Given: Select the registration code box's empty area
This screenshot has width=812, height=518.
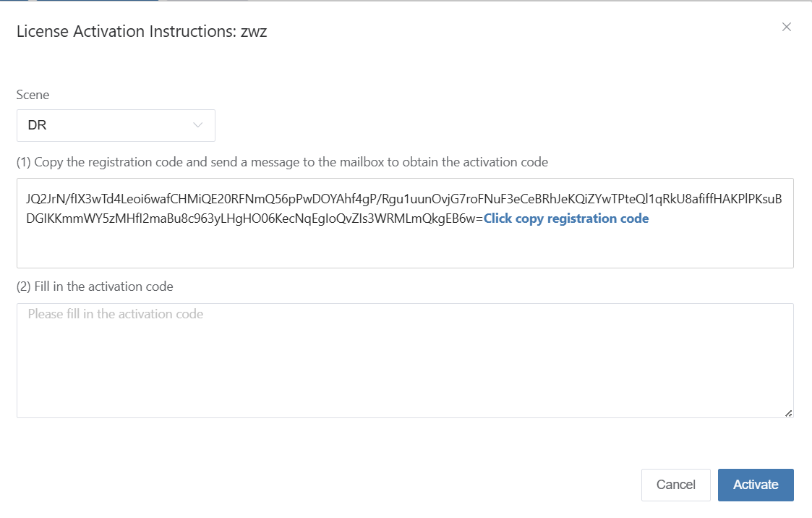Looking at the screenshot, I should (405, 247).
